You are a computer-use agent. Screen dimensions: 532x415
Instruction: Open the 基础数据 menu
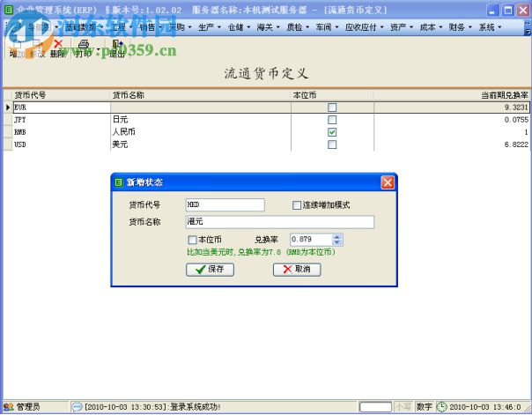pos(85,27)
